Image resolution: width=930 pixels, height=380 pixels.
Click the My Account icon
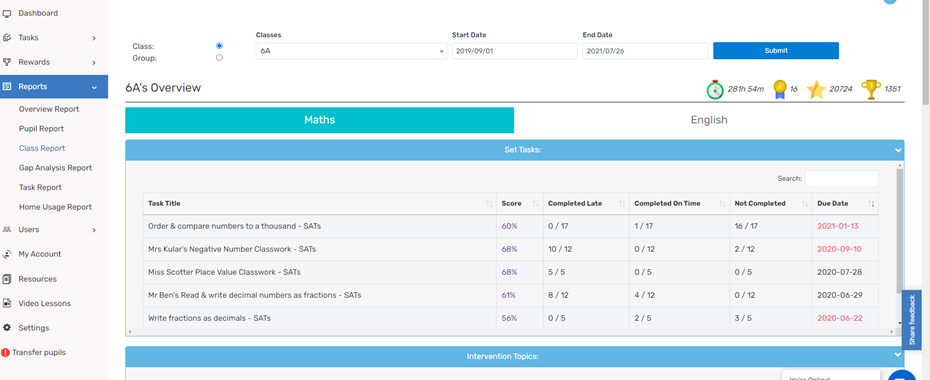pyautogui.click(x=7, y=254)
